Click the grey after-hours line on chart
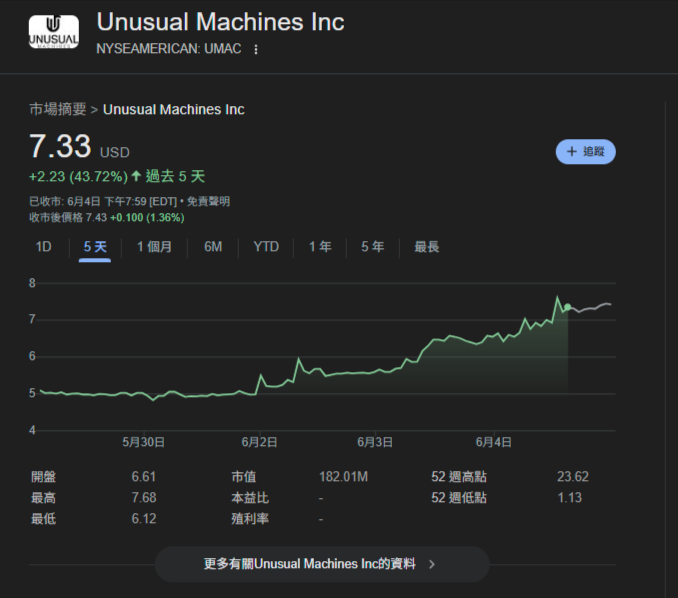The height and width of the screenshot is (598, 678). coord(592,308)
